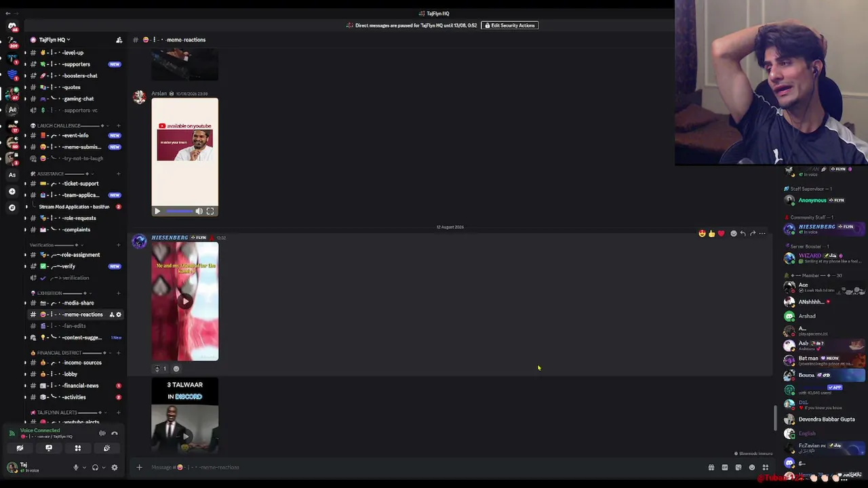Open the microphone input options arrow

pyautogui.click(x=84, y=468)
